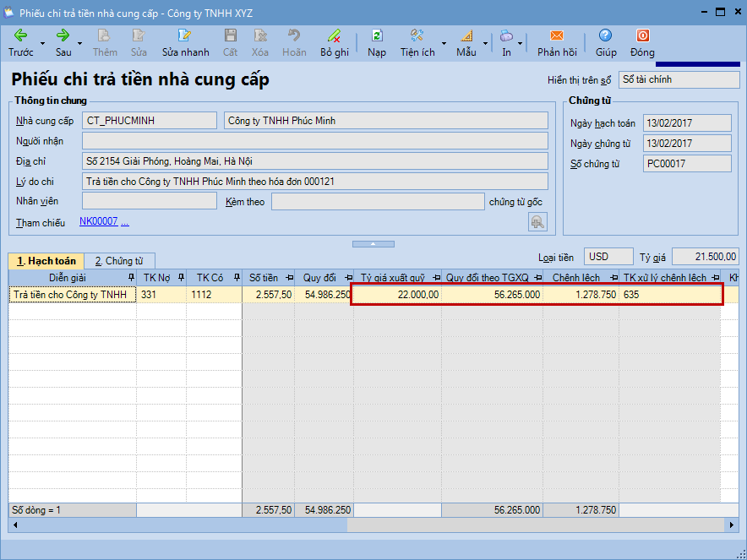
Task: Close form with Đóng icon
Action: 642,43
